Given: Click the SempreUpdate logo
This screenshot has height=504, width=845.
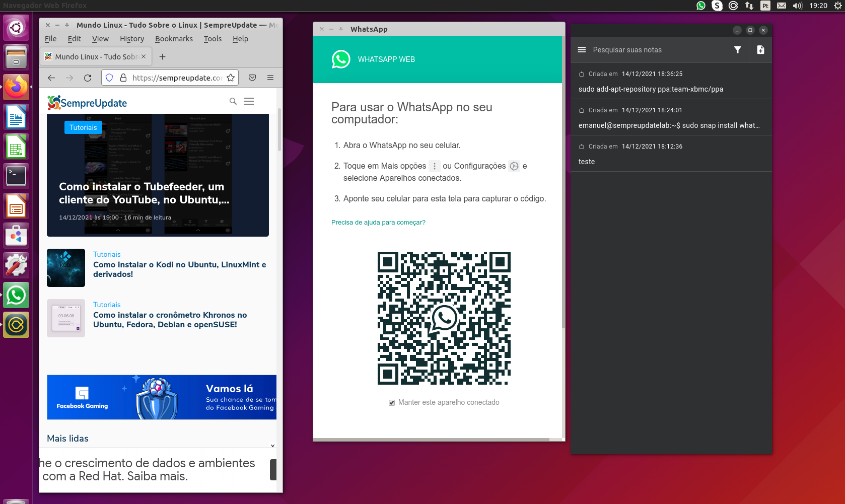Looking at the screenshot, I should tap(87, 103).
